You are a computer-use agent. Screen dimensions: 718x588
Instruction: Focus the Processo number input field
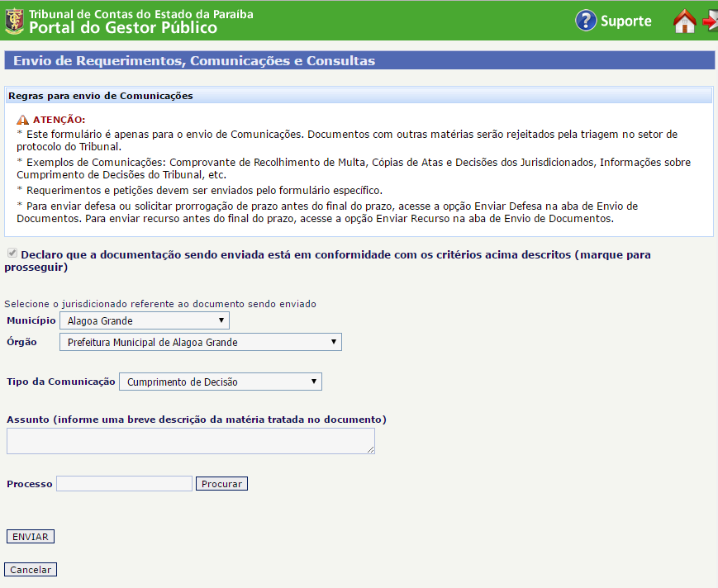pyautogui.click(x=124, y=484)
